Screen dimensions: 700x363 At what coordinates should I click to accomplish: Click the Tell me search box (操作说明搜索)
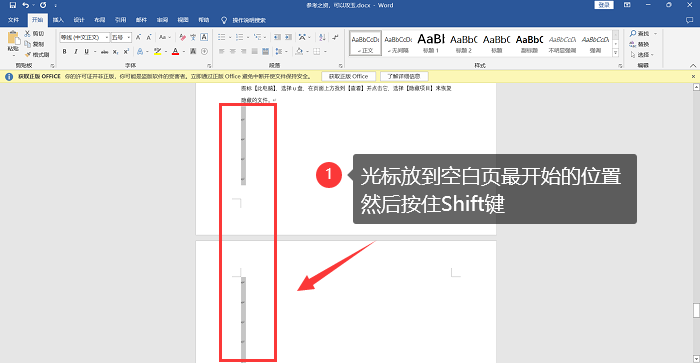click(244, 20)
